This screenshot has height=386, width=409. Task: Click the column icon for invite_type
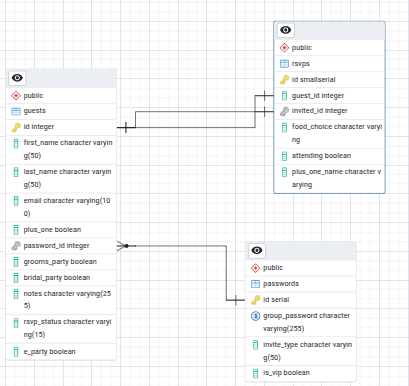[255, 345]
